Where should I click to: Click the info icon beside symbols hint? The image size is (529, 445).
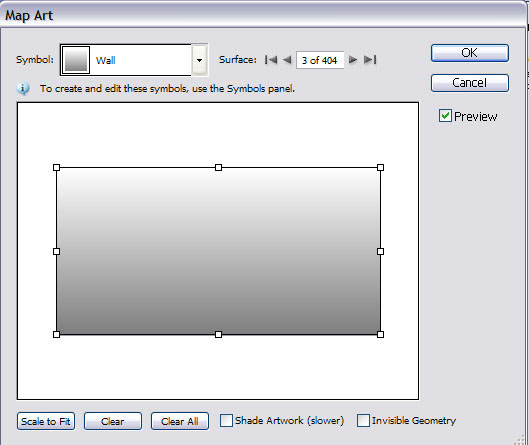(x=23, y=89)
